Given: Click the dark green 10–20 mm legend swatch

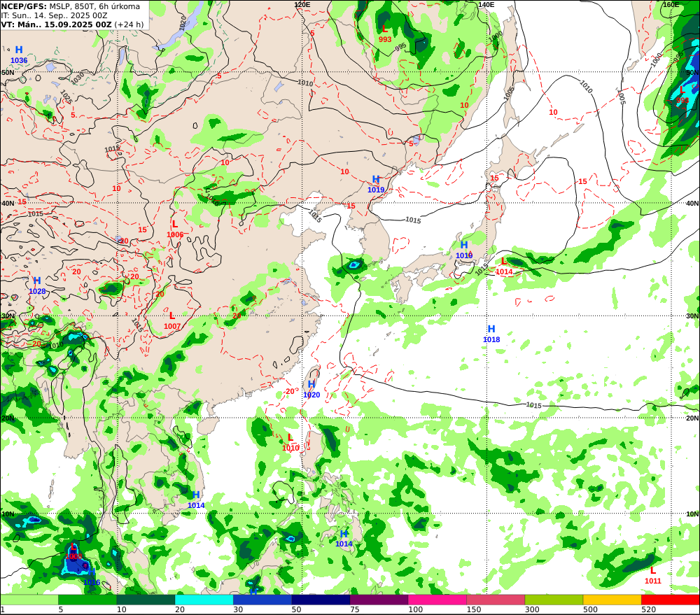Looking at the screenshot, I should 146,600.
